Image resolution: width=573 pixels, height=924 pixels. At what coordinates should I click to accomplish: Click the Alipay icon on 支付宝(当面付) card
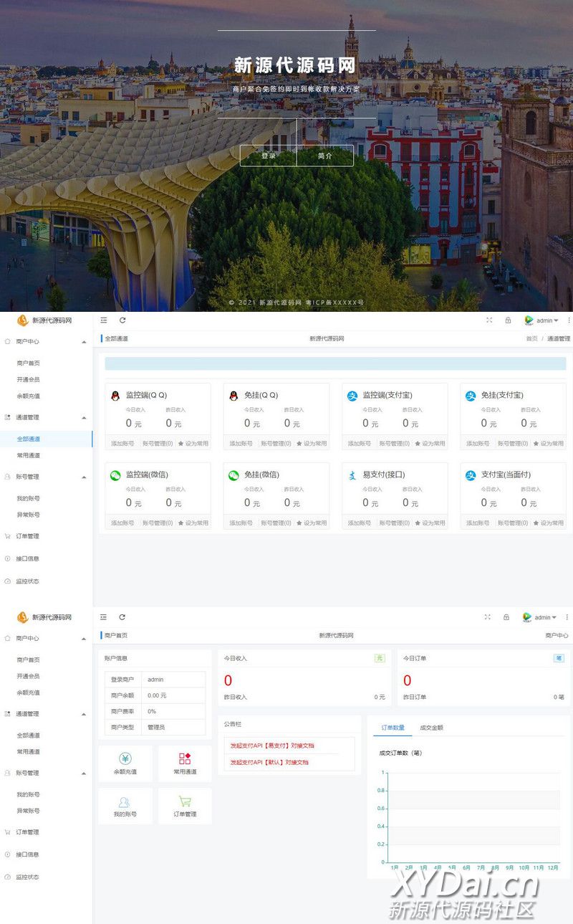[471, 475]
